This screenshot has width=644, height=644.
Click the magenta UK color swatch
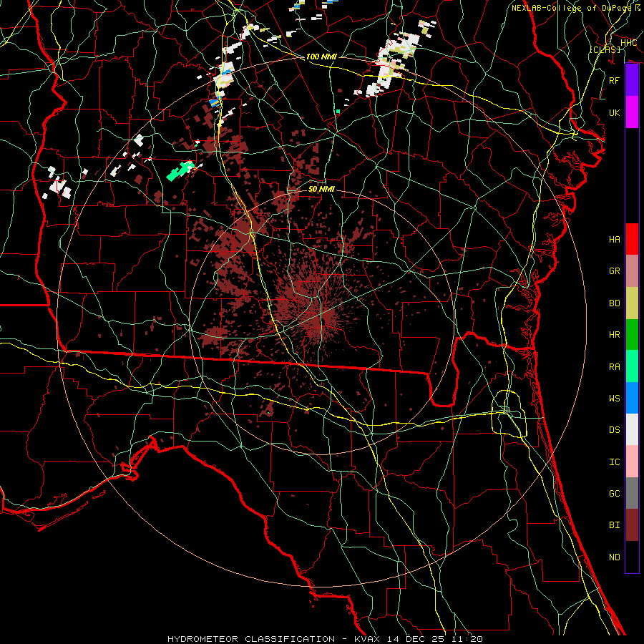click(x=632, y=112)
